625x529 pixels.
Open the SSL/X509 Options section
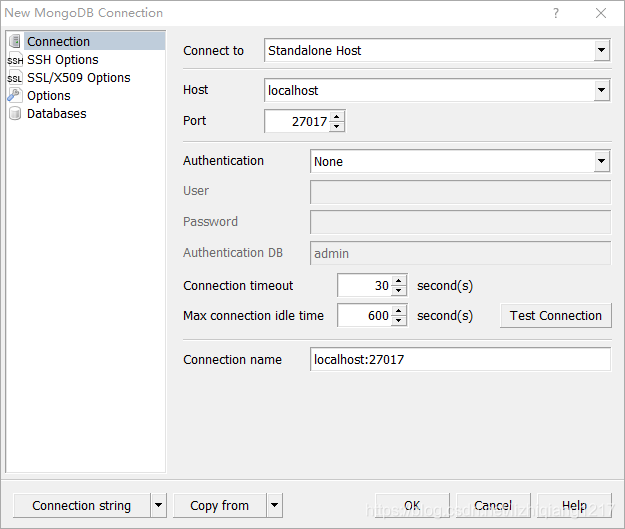coord(79,77)
